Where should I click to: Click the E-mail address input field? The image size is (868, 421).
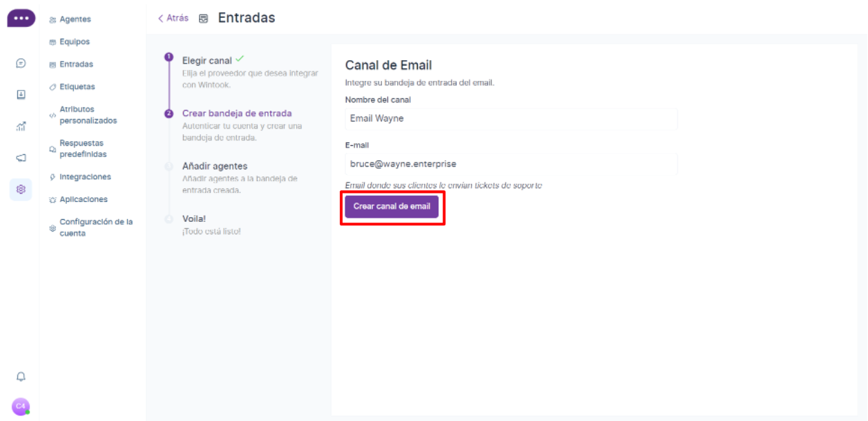click(511, 165)
